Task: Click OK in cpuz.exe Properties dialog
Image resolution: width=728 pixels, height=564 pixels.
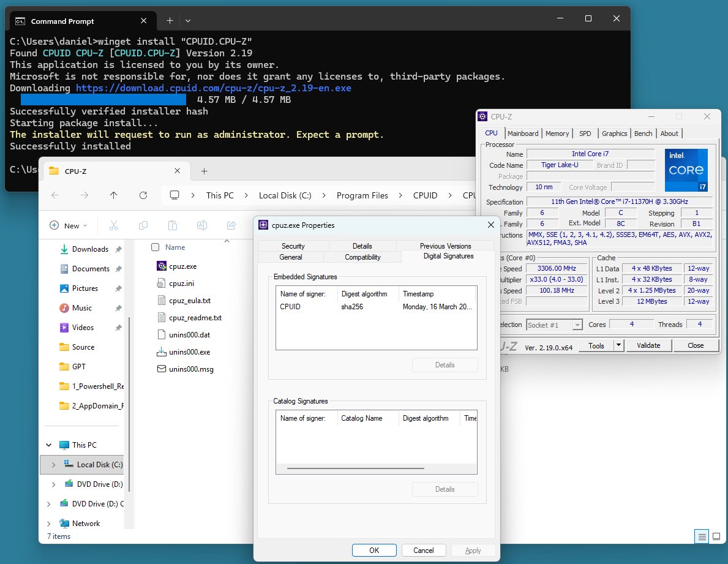Action: coord(374,550)
